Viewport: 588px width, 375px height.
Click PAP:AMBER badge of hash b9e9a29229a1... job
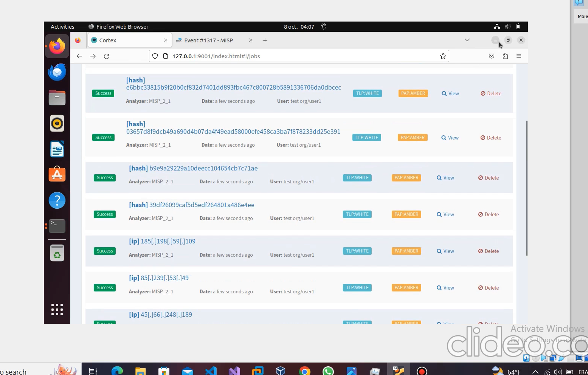pyautogui.click(x=406, y=178)
